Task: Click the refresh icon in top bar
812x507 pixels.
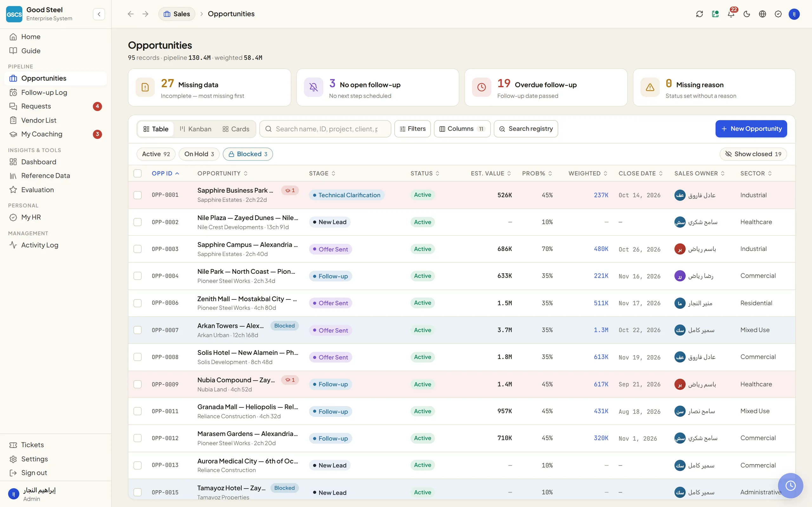Action: click(700, 14)
